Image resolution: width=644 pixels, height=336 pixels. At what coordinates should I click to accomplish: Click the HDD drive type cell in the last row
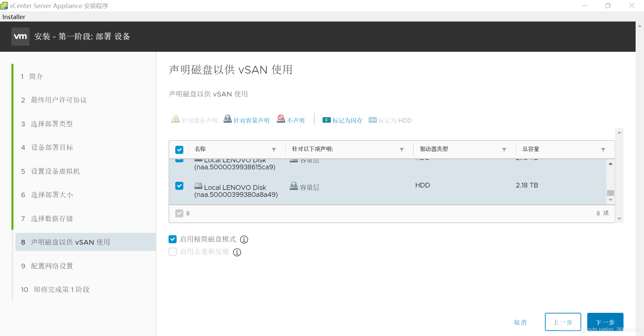click(422, 185)
